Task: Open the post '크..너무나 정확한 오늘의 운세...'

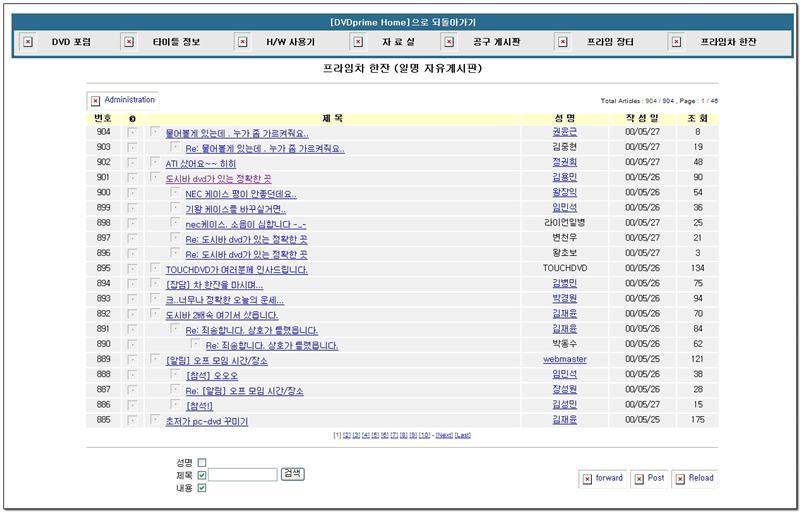Action: 224,300
